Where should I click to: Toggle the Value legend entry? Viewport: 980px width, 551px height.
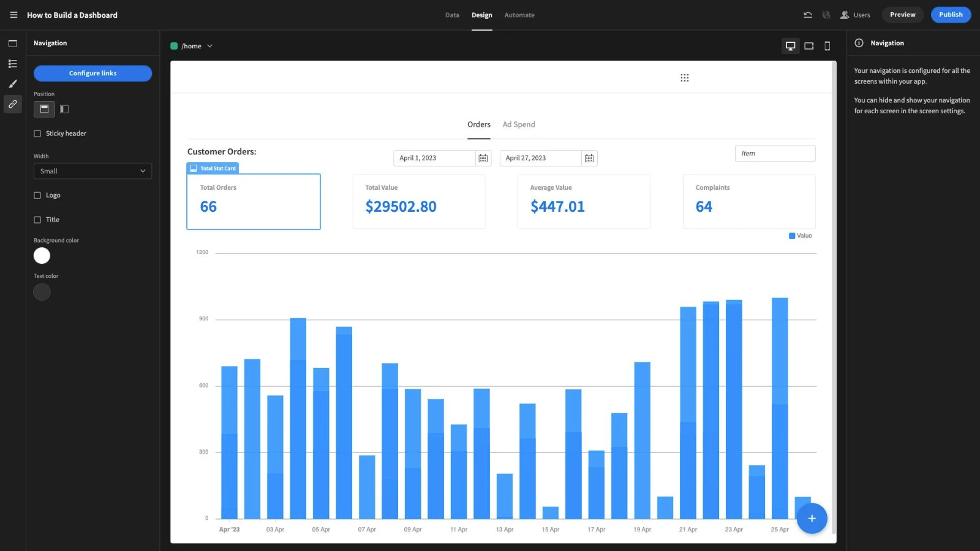point(801,236)
